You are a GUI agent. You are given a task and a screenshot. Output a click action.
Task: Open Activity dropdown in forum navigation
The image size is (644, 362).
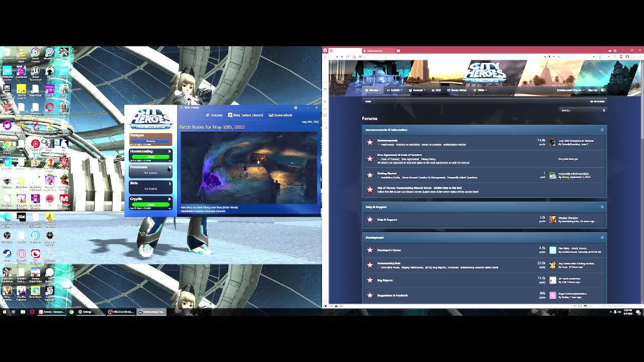point(394,90)
